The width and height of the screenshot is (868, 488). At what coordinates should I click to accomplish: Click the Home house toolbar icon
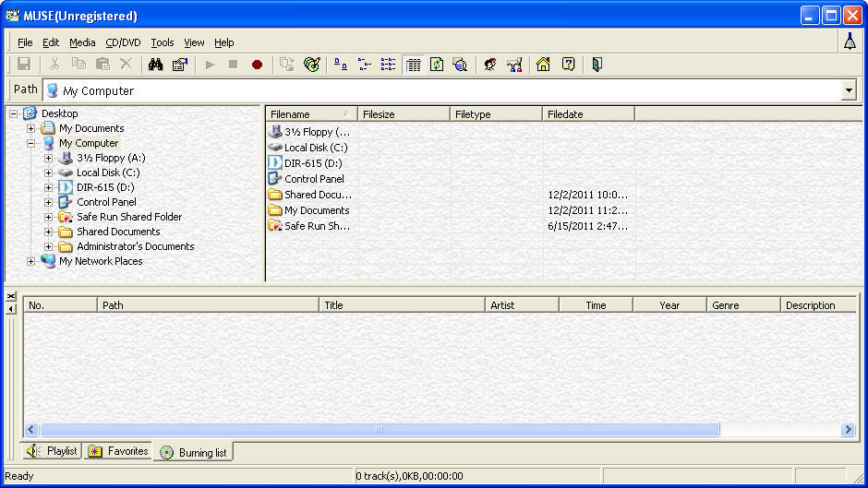[x=543, y=65]
